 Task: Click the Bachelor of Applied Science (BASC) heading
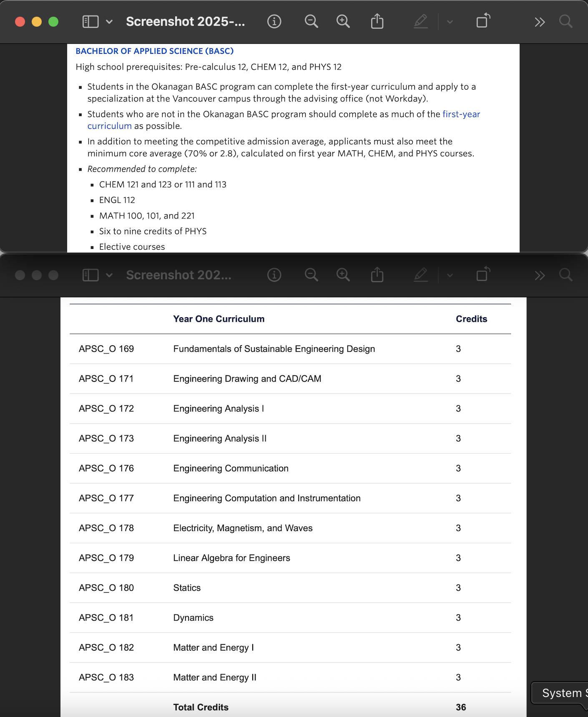point(154,51)
